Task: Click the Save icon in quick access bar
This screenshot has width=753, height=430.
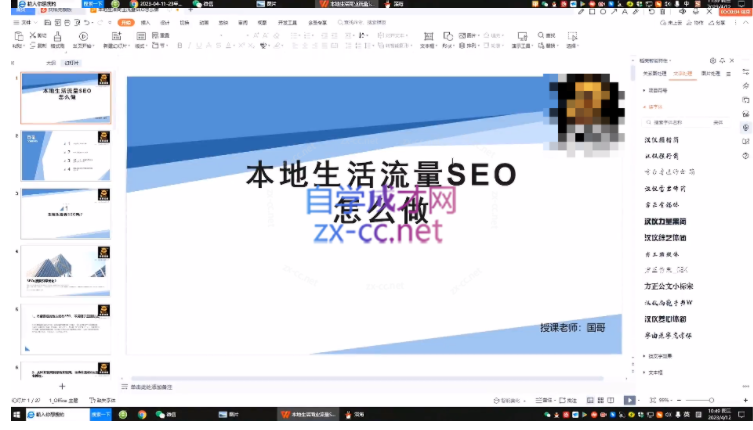Action: coord(49,21)
